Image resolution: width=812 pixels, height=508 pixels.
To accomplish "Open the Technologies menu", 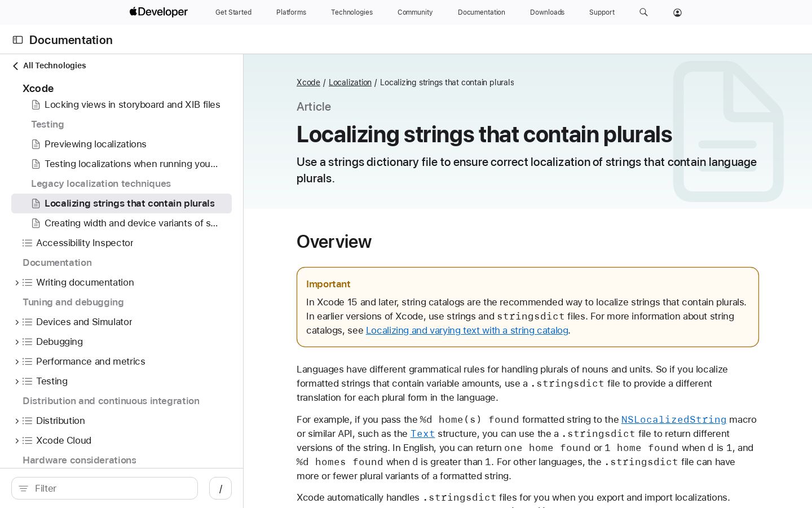I will [x=352, y=12].
